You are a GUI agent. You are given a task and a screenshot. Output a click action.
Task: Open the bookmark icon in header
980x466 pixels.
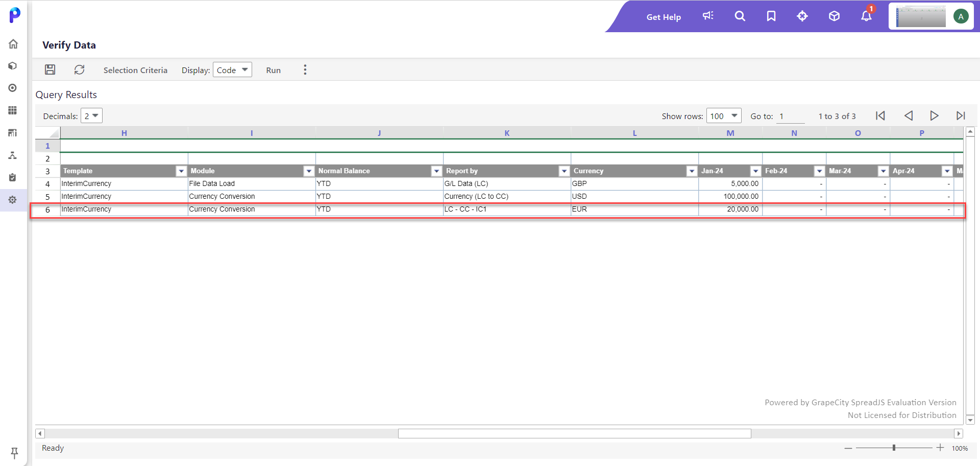(x=771, y=16)
